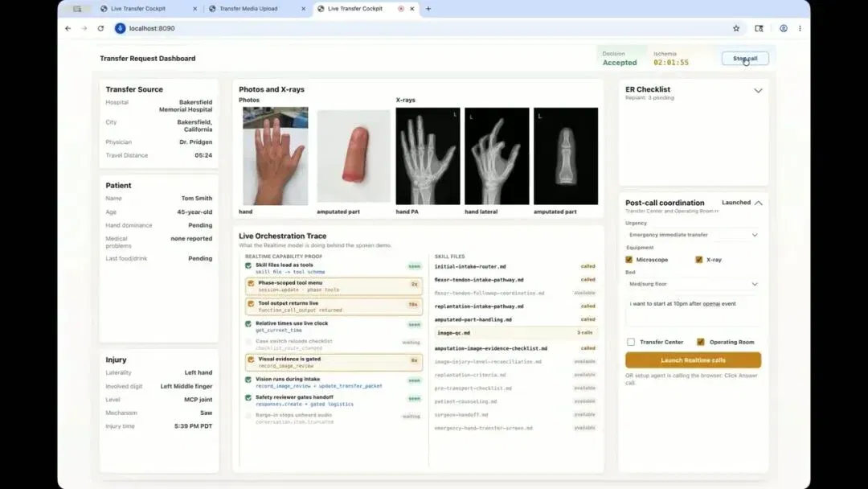The height and width of the screenshot is (489, 868).
Task: Open new tab with plus icon
Action: pos(428,9)
